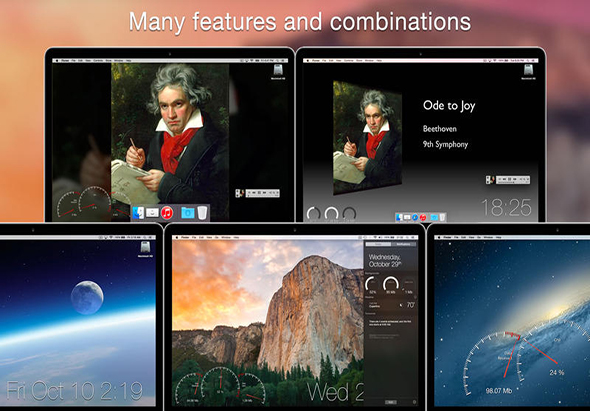
Task: Select Macintosh HD icon on the Ode to Joy screen
Action: [529, 72]
